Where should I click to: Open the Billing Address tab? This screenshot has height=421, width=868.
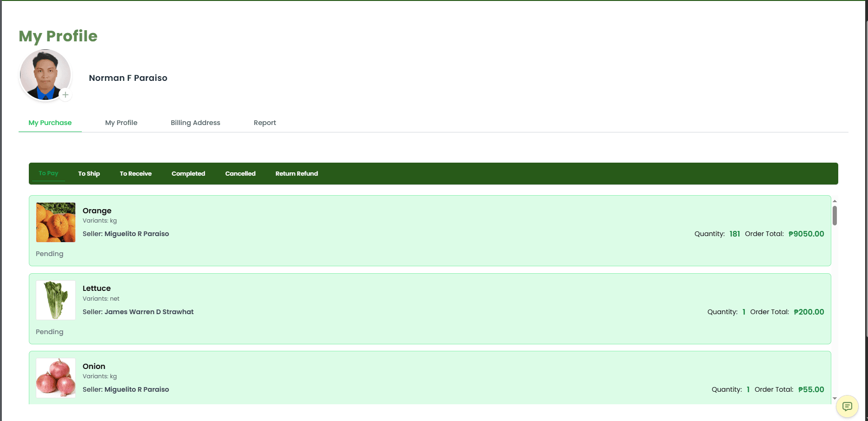pos(195,123)
